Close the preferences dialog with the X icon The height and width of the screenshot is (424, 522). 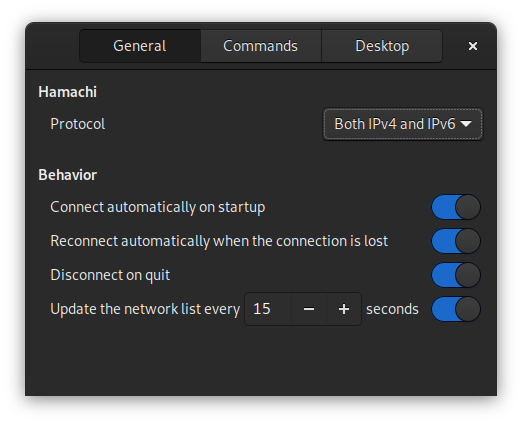point(473,46)
